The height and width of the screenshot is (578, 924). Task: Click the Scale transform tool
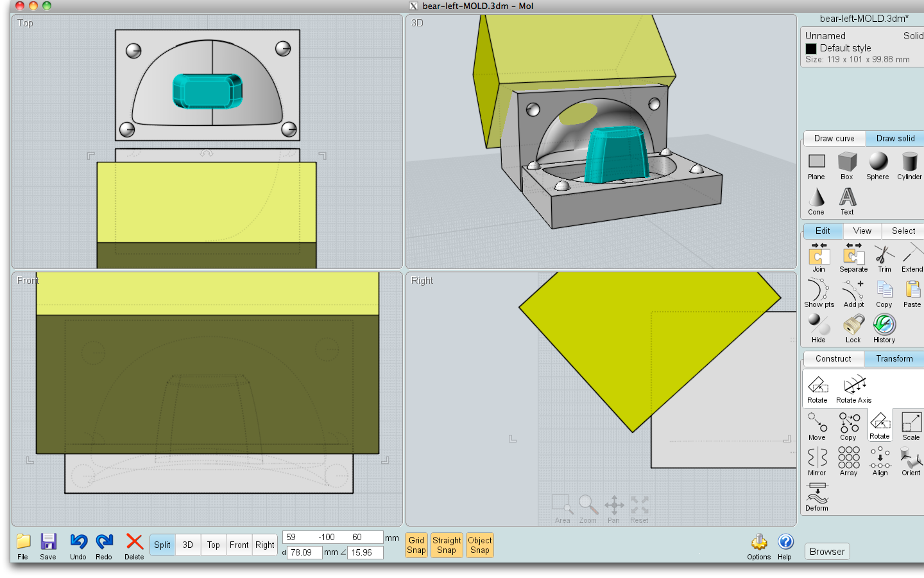click(911, 426)
